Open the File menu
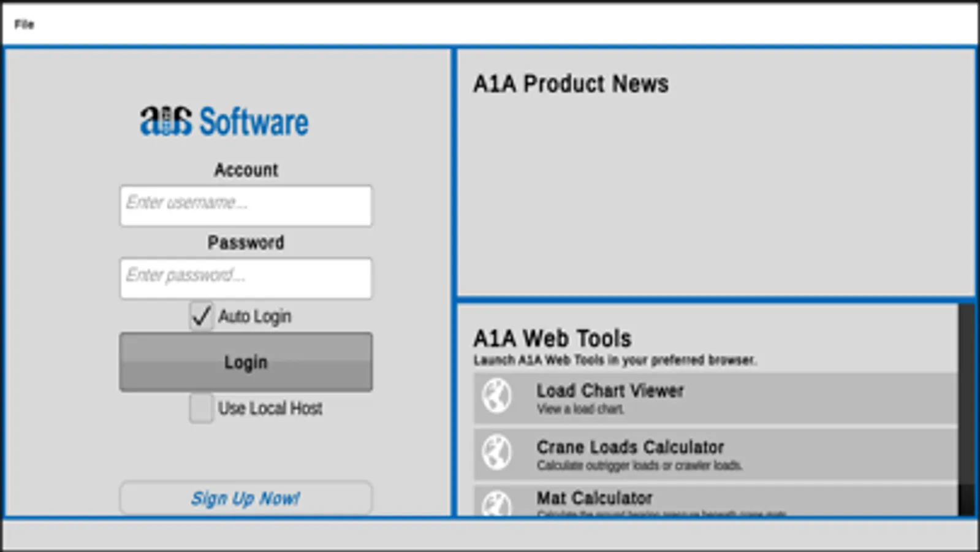This screenshot has width=980, height=552. pos(25,25)
